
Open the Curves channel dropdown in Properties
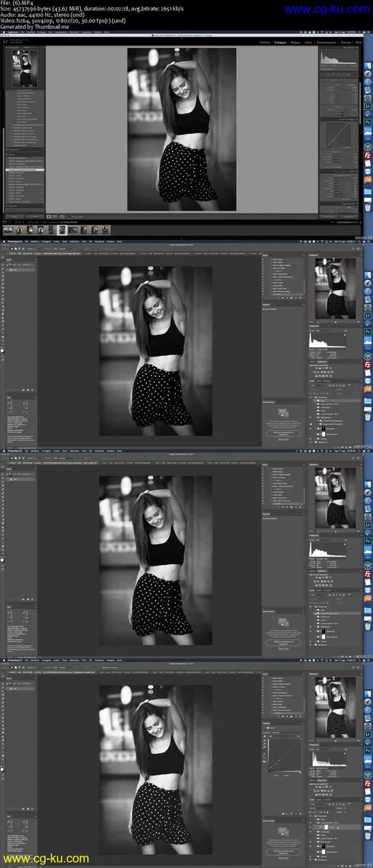click(280, 736)
